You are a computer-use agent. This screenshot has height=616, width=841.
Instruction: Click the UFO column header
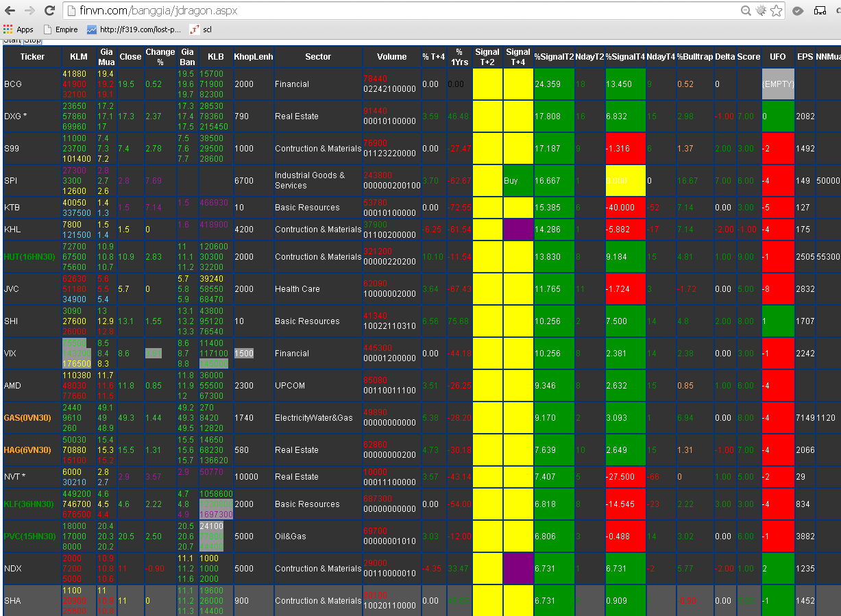pos(778,57)
